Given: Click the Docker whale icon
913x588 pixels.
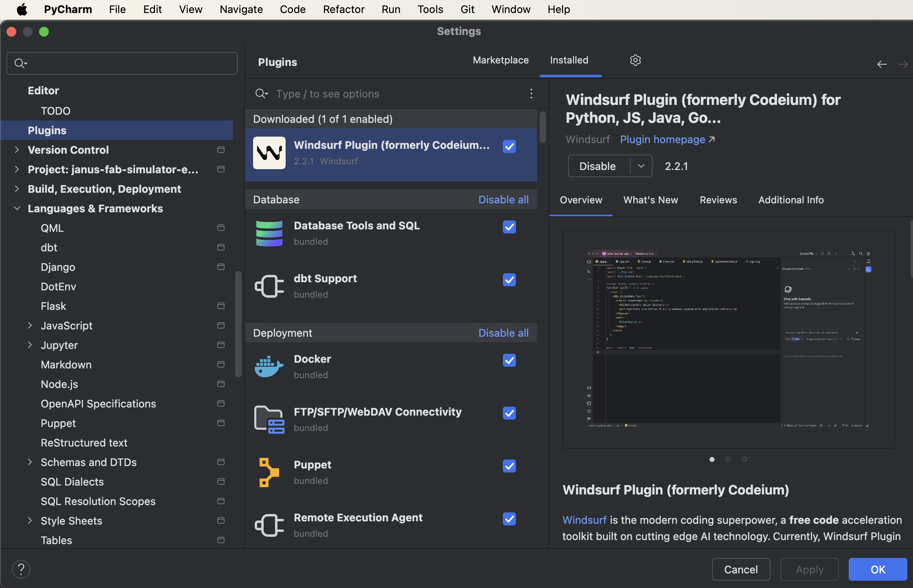Looking at the screenshot, I should coord(269,367).
